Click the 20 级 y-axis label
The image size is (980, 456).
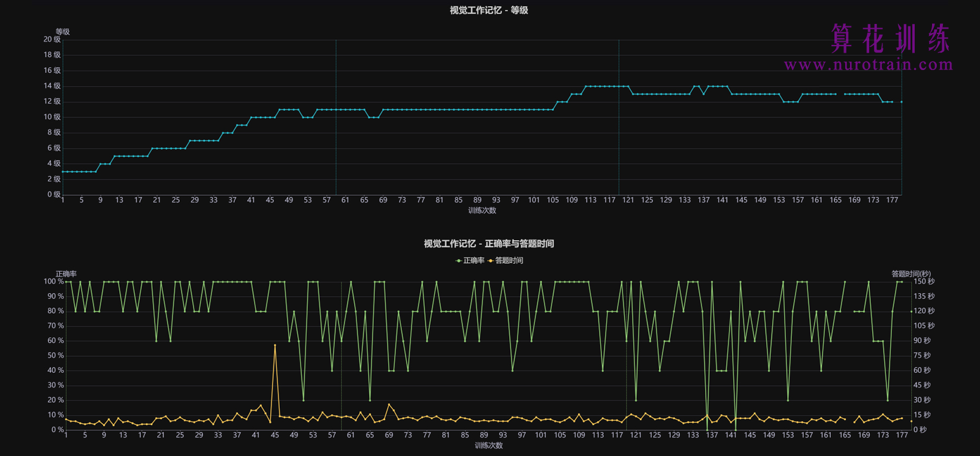coord(52,39)
